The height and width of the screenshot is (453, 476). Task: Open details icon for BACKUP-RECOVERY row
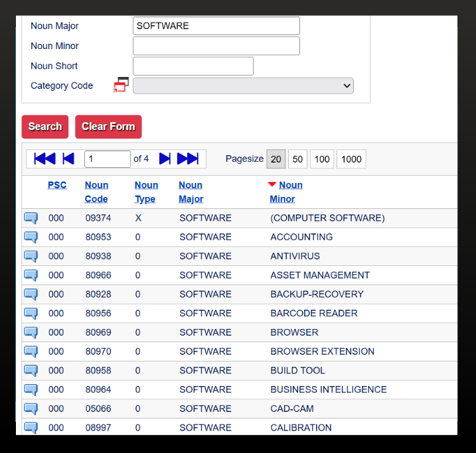click(31, 294)
